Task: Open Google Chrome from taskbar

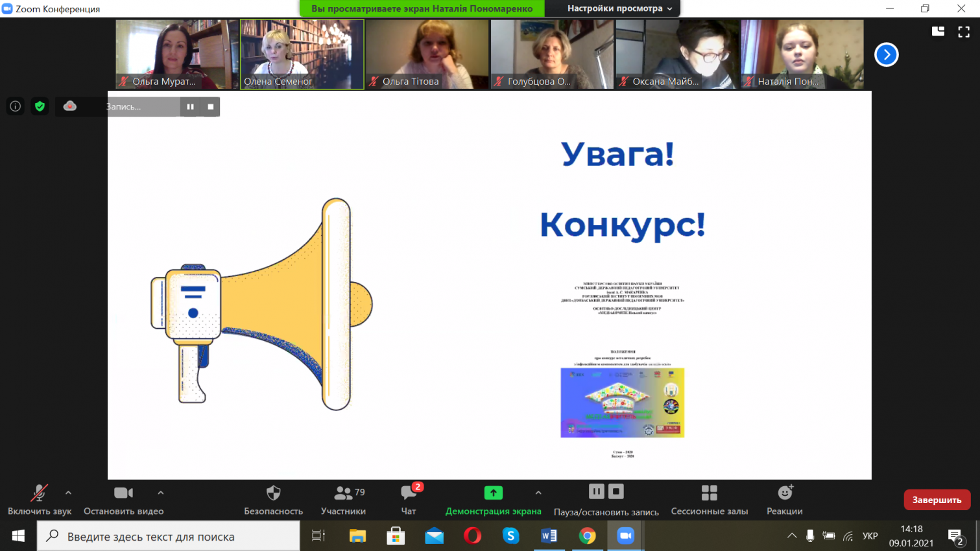Action: pyautogui.click(x=588, y=536)
